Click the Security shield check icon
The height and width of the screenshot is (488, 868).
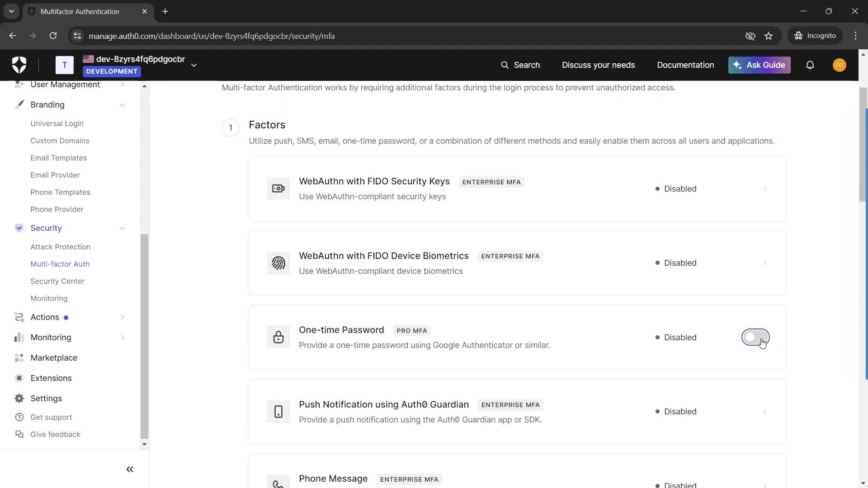click(19, 228)
